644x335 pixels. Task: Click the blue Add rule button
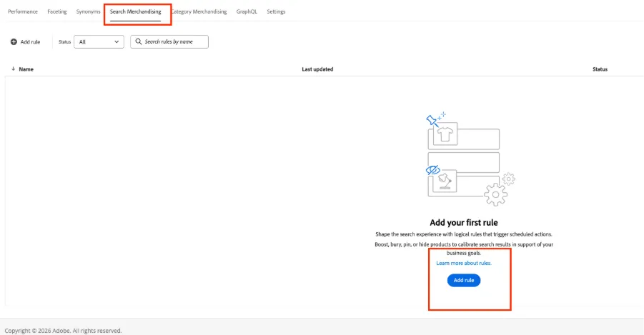pos(464,280)
